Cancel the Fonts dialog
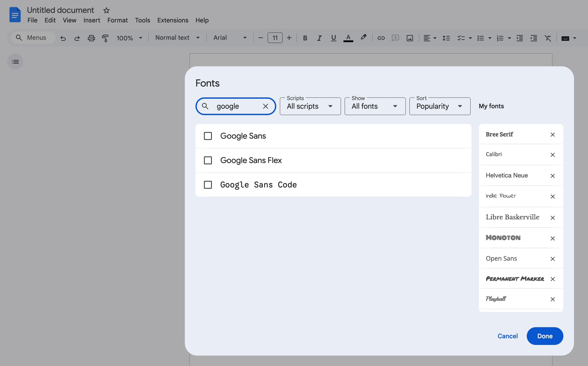 [x=507, y=336]
